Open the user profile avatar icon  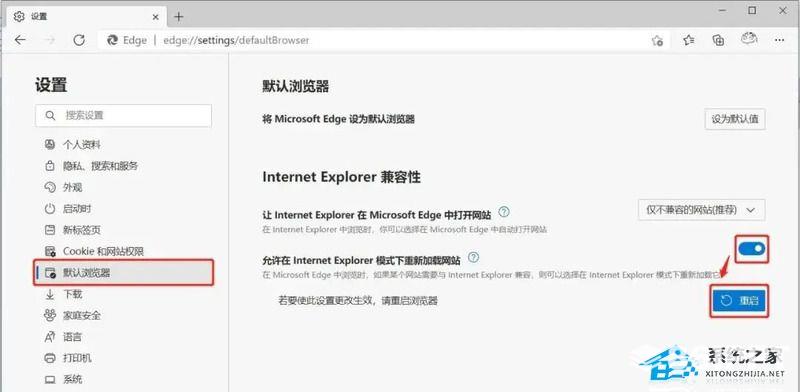tap(749, 39)
